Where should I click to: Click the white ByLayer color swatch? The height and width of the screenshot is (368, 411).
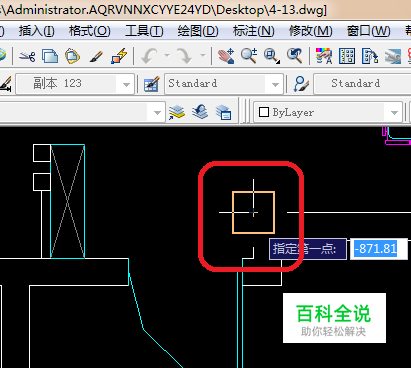pos(264,112)
